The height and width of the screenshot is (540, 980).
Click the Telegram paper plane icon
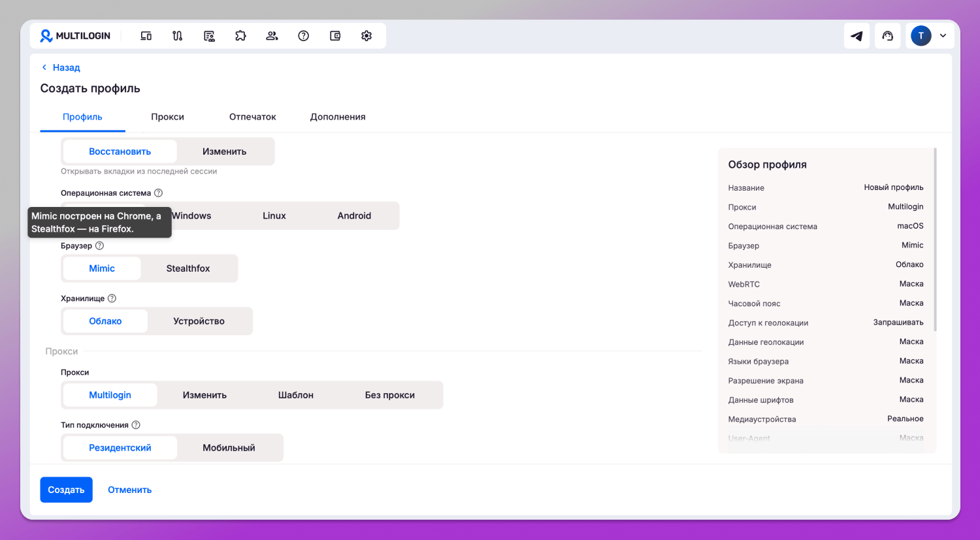[857, 36]
